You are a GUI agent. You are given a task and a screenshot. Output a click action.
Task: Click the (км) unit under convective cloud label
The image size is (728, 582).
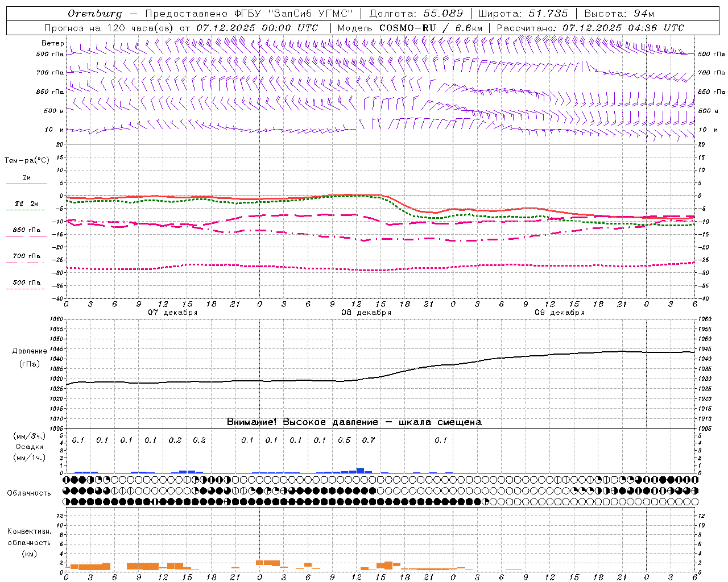pos(29,554)
